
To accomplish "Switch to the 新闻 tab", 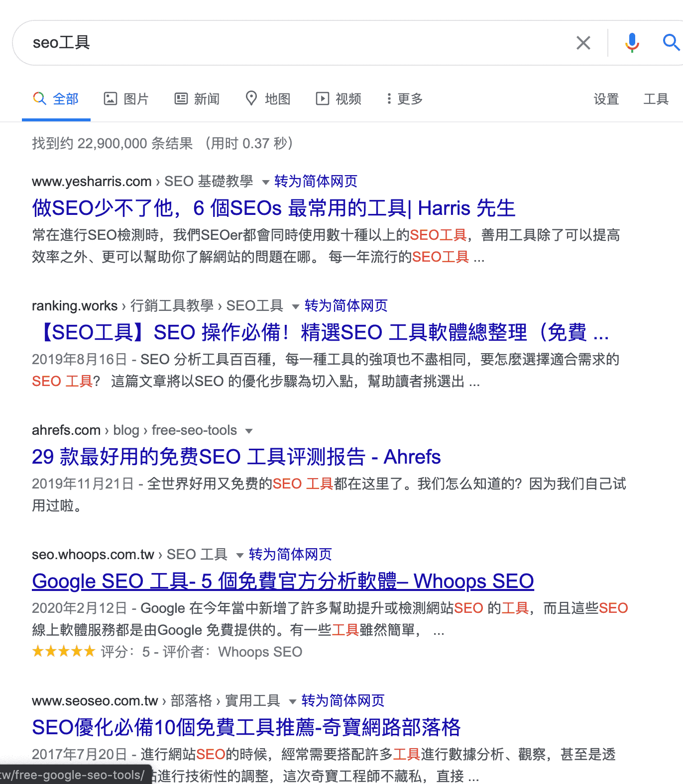I will pos(197,99).
